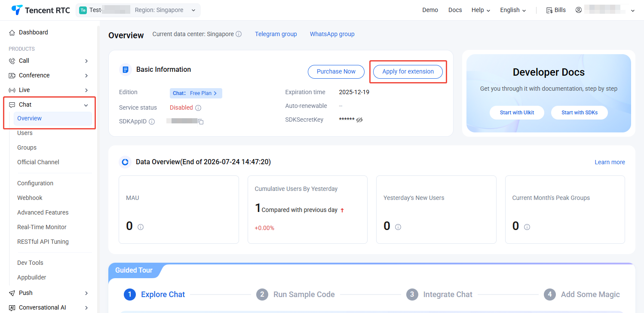Click the Chat bubble icon
The height and width of the screenshot is (313, 644).
[x=12, y=105]
